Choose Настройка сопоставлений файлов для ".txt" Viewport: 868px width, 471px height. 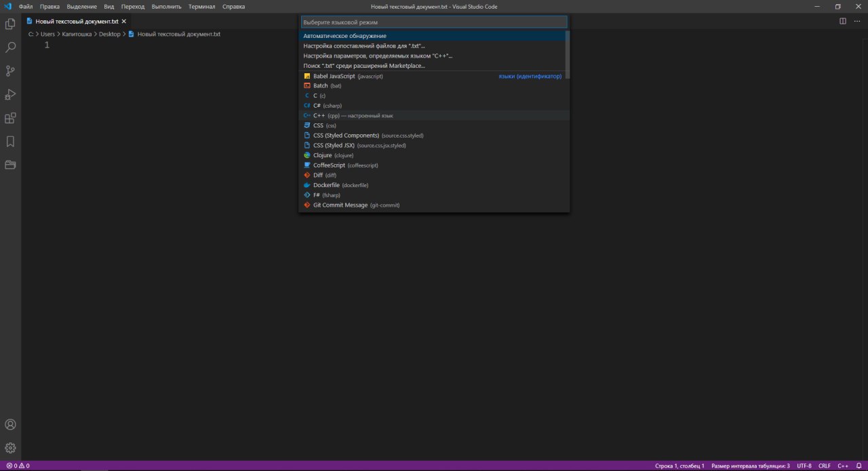(432, 46)
